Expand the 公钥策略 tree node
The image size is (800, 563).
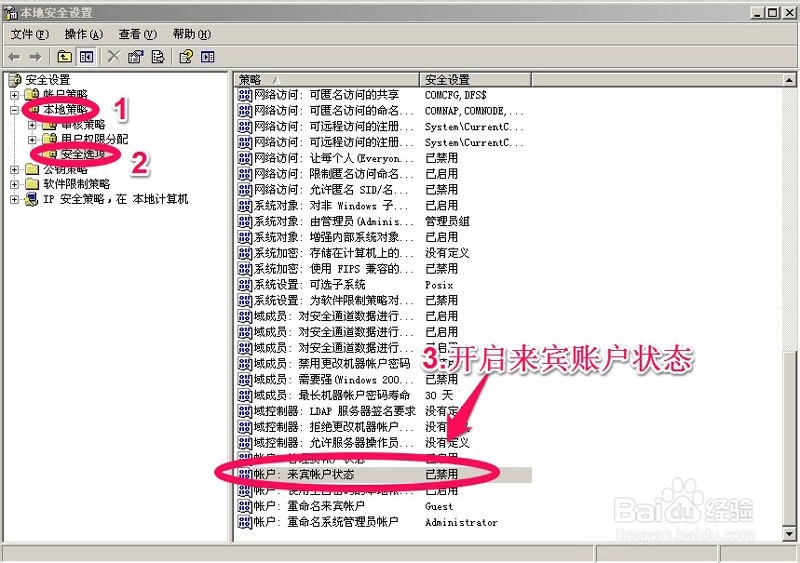point(14,169)
